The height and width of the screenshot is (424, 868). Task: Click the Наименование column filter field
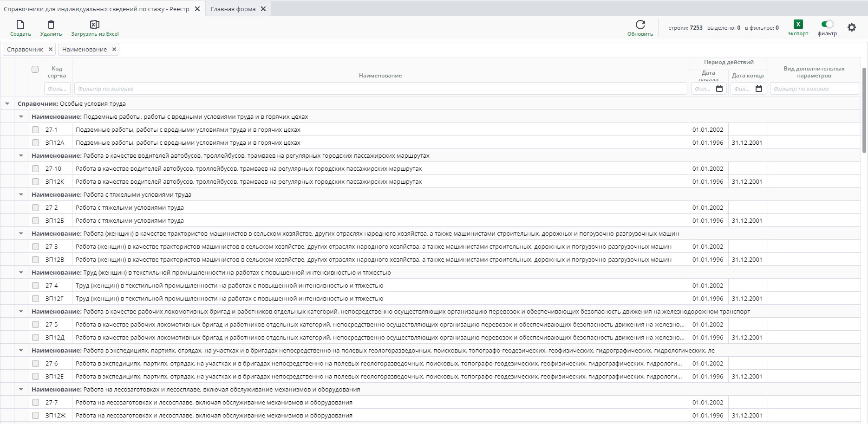click(380, 89)
